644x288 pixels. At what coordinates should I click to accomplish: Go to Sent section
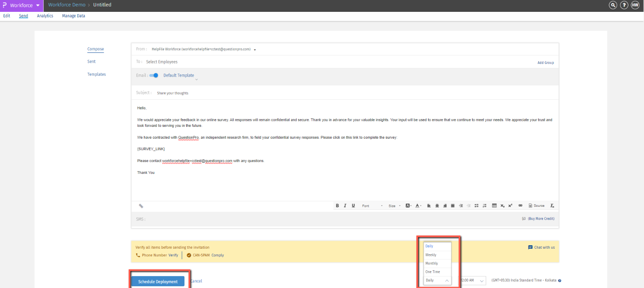tap(91, 62)
